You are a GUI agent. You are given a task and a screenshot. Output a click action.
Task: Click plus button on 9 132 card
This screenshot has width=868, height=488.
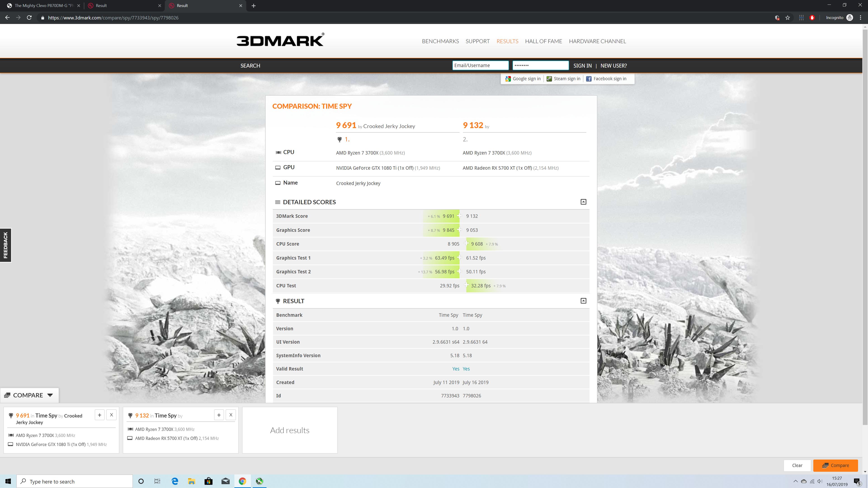[x=219, y=415]
